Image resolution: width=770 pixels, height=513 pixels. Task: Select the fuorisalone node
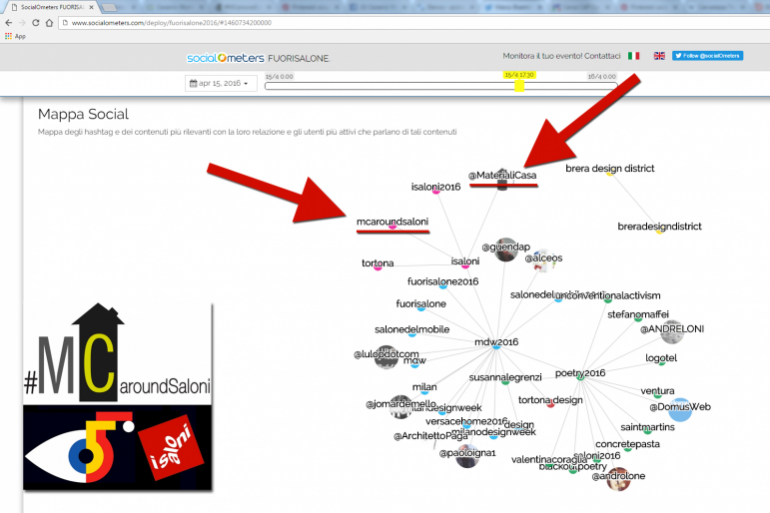pyautogui.click(x=421, y=304)
